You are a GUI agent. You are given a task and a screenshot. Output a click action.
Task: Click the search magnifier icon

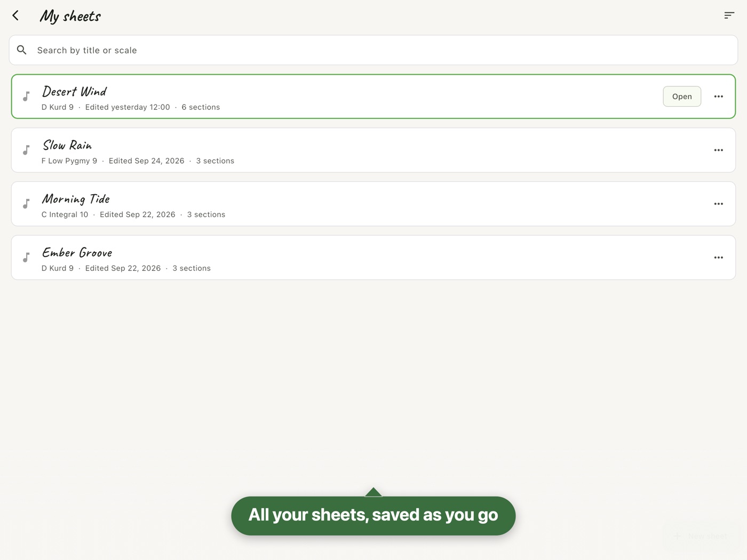tap(22, 50)
